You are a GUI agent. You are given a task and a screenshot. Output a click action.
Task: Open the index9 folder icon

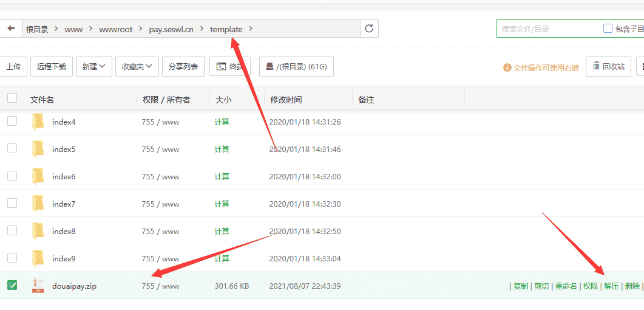38,258
